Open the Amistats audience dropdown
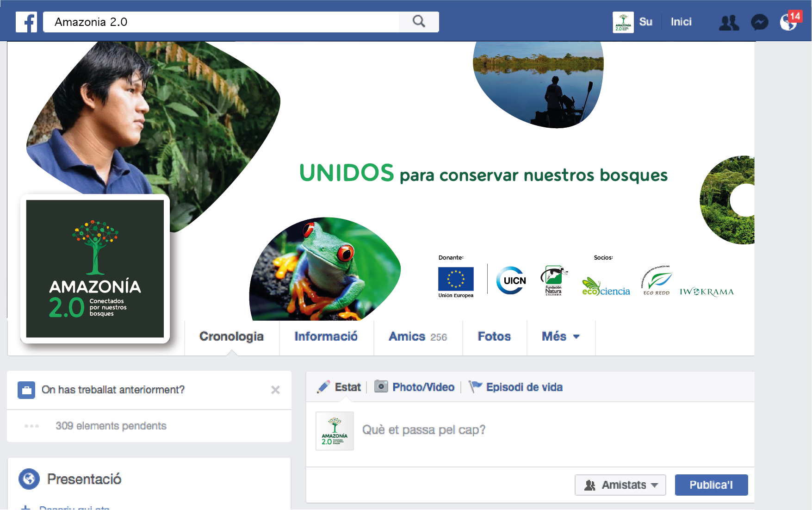812x510 pixels. coord(620,485)
